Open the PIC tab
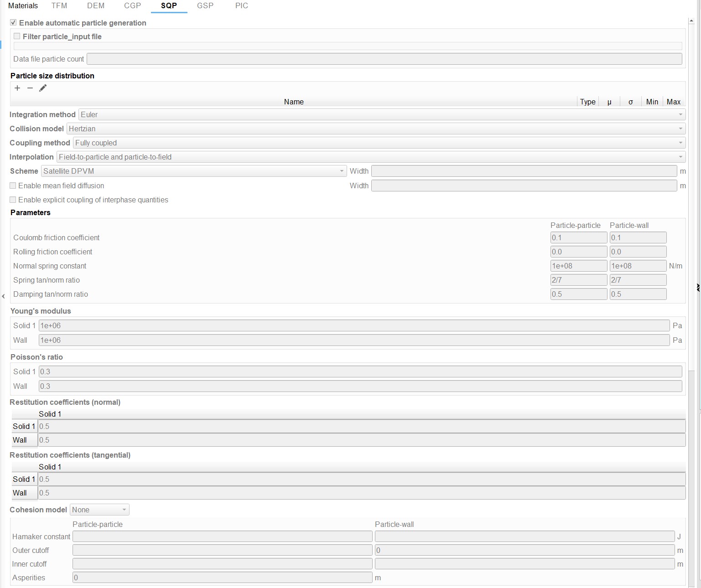 point(242,6)
